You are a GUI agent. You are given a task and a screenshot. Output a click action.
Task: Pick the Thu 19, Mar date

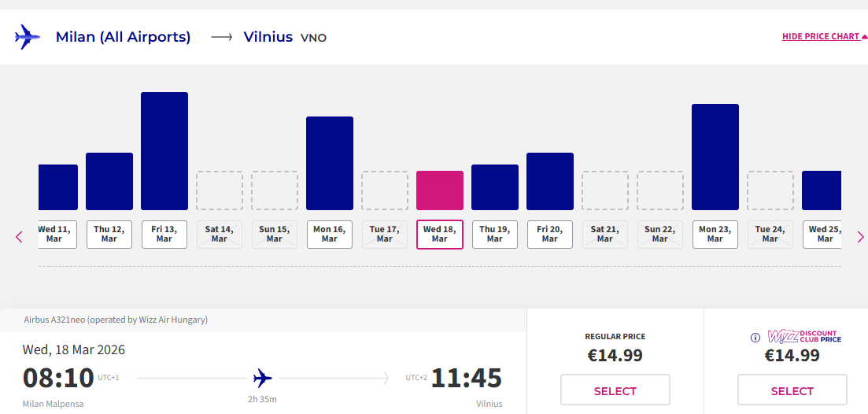click(495, 234)
